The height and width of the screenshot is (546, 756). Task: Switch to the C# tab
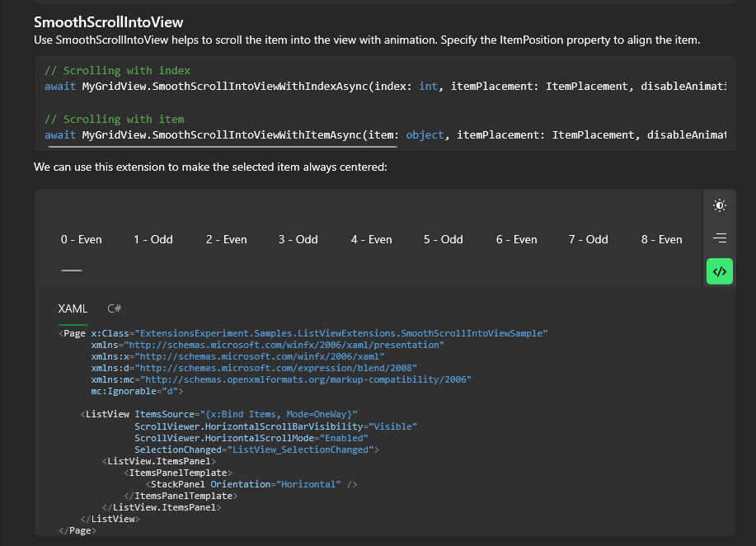click(114, 308)
